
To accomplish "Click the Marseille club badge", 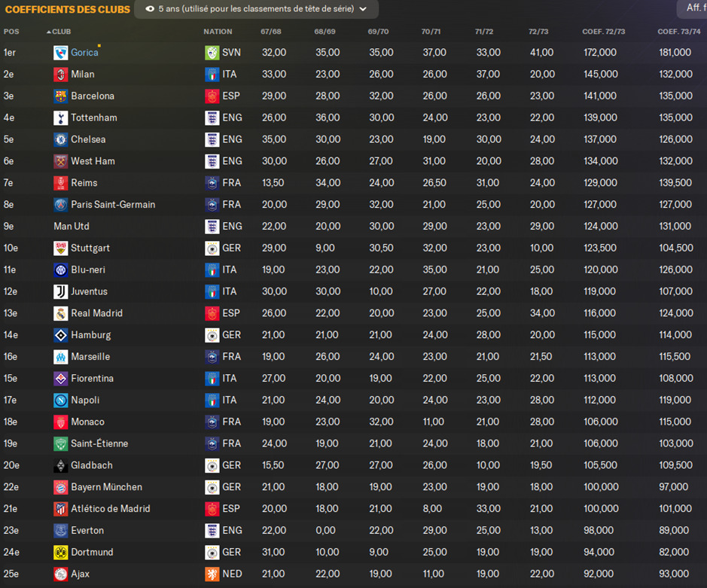I will [x=60, y=357].
